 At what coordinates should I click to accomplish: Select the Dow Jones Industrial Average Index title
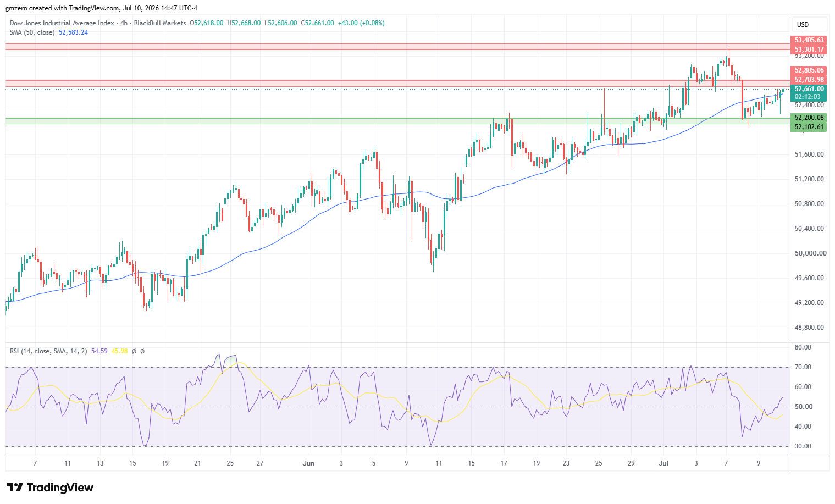click(62, 23)
